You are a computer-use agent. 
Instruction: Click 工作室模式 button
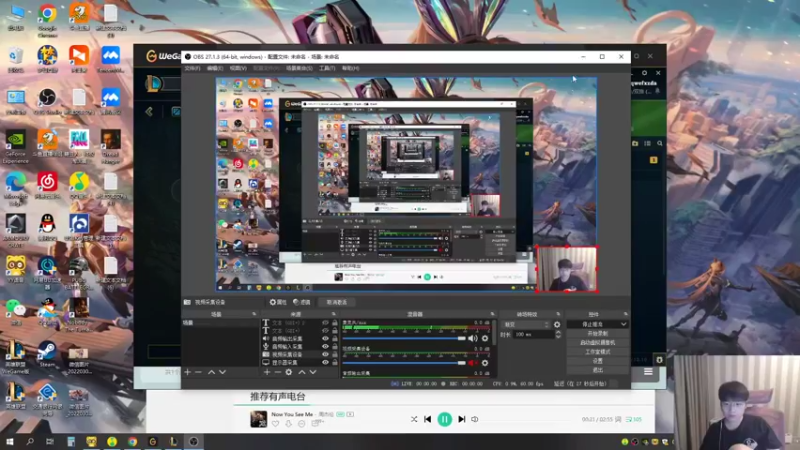(x=597, y=352)
